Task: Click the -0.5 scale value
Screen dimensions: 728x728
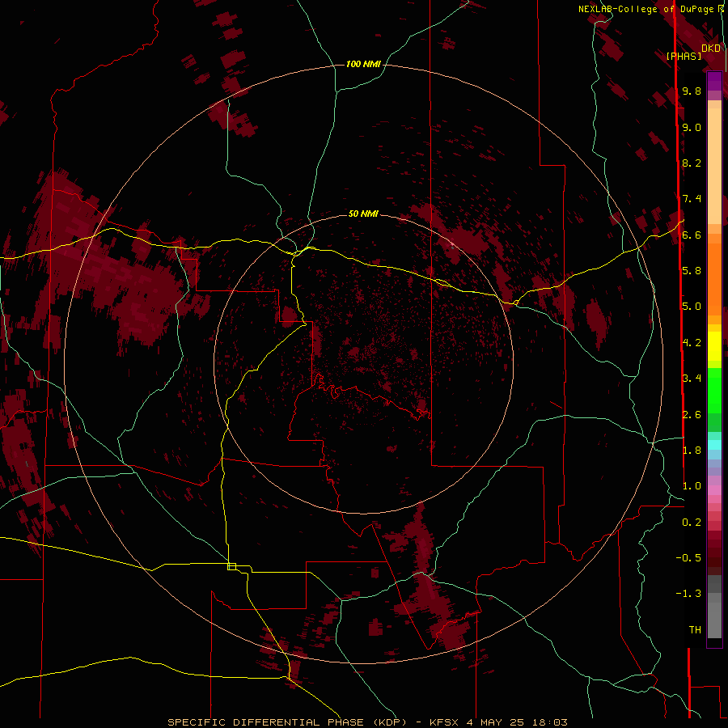Action: (x=688, y=557)
